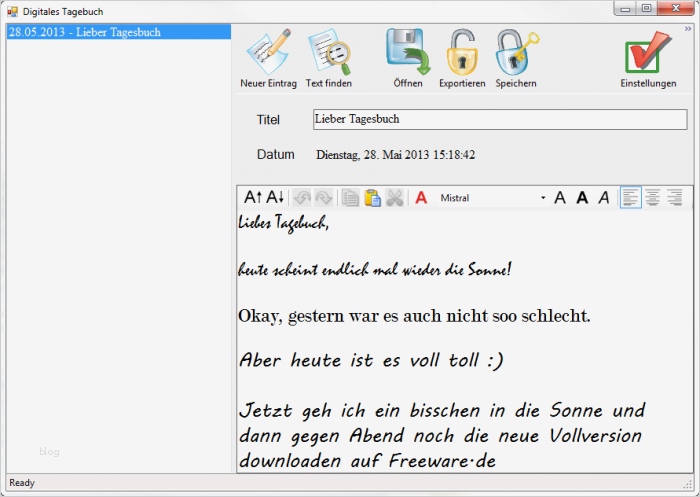This screenshot has width=700, height=497.
Task: Expand toolbar overflow chevron at top right
Action: [x=688, y=29]
